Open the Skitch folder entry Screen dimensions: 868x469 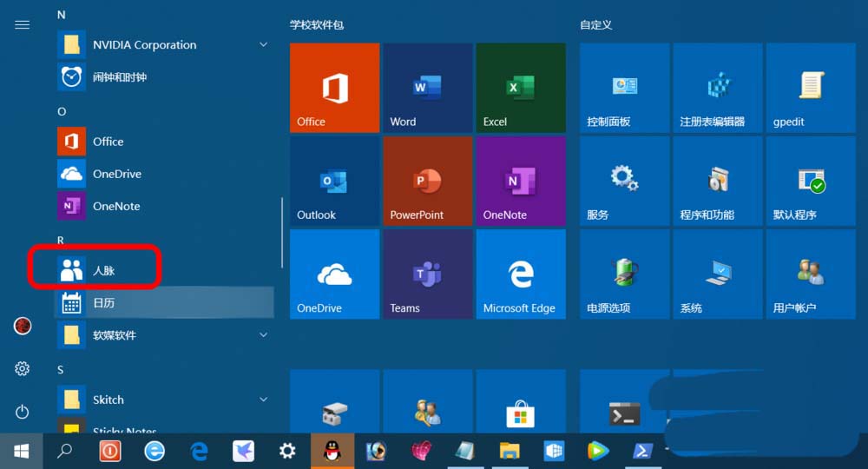click(165, 400)
